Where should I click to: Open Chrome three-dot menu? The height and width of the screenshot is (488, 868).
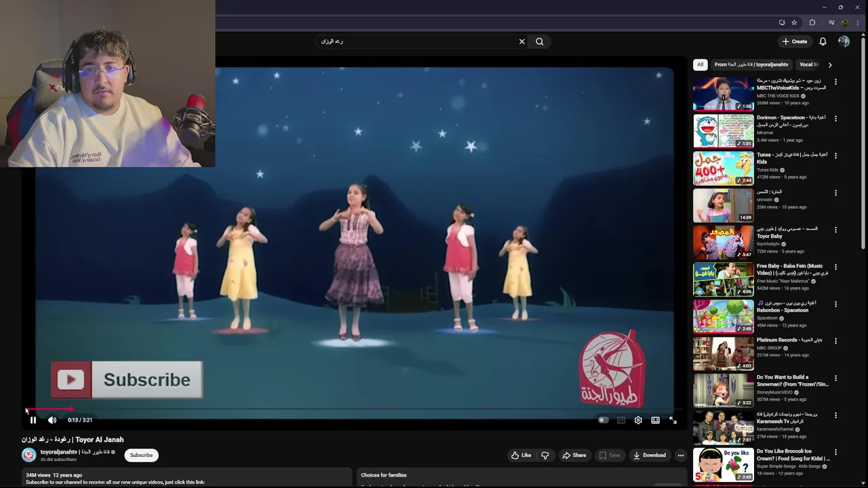coord(857,22)
